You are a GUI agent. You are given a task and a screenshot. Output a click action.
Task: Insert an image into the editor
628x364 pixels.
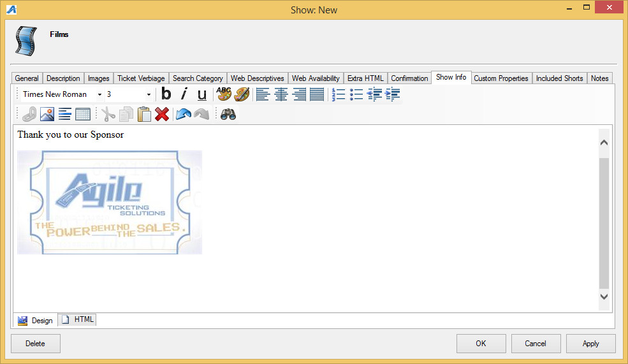click(47, 115)
